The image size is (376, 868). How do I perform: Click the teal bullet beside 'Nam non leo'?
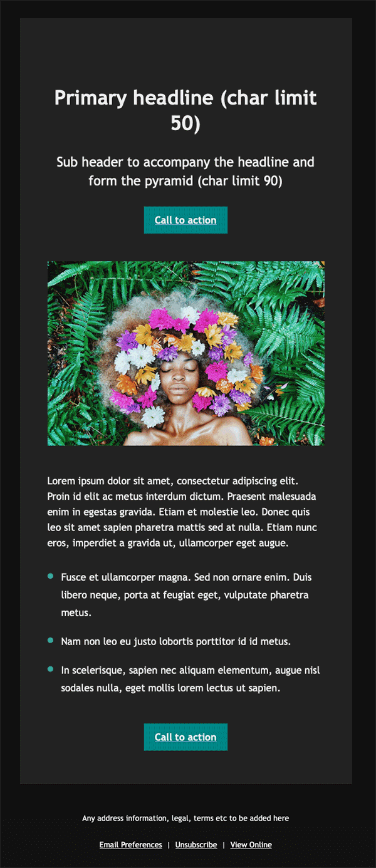coord(50,640)
